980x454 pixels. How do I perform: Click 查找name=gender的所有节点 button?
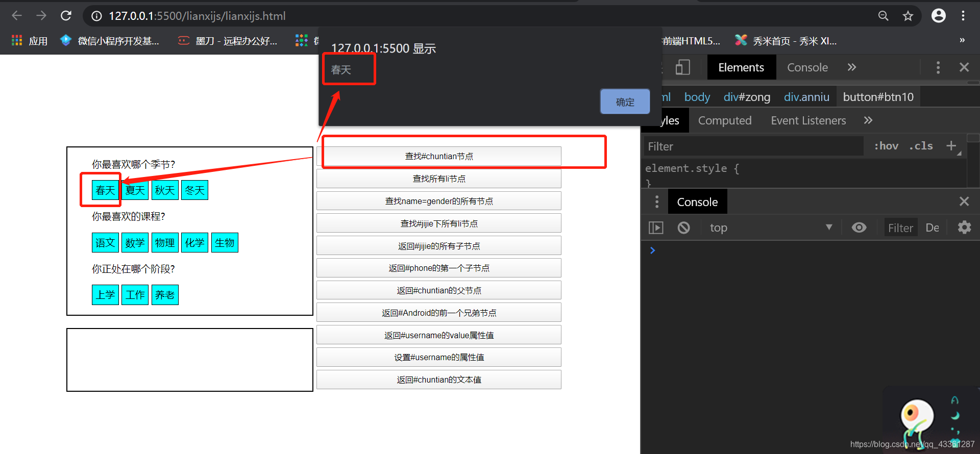coord(439,201)
